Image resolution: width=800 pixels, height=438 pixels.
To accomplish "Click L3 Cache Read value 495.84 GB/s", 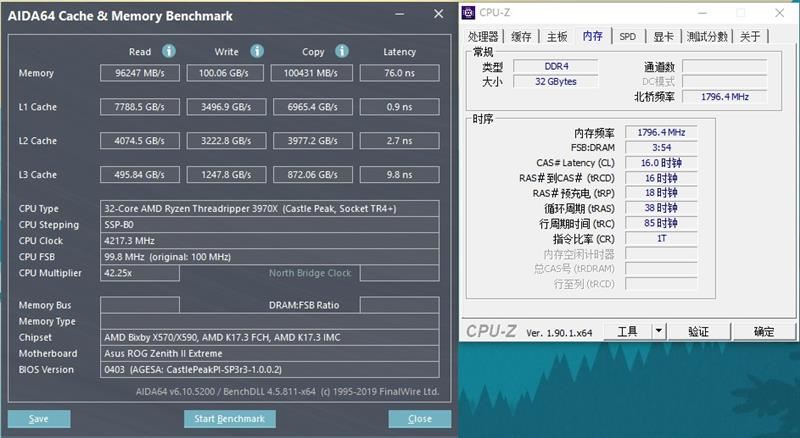I will [140, 175].
